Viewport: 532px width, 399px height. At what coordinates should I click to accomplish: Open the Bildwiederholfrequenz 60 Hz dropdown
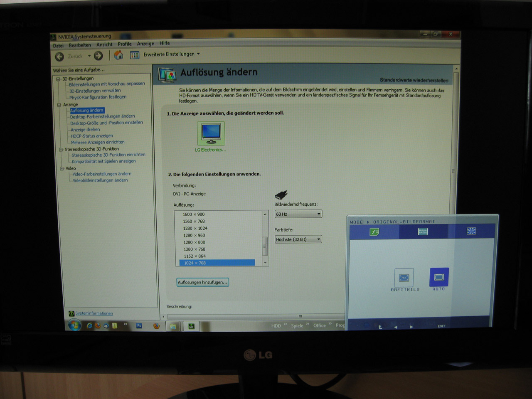click(298, 214)
